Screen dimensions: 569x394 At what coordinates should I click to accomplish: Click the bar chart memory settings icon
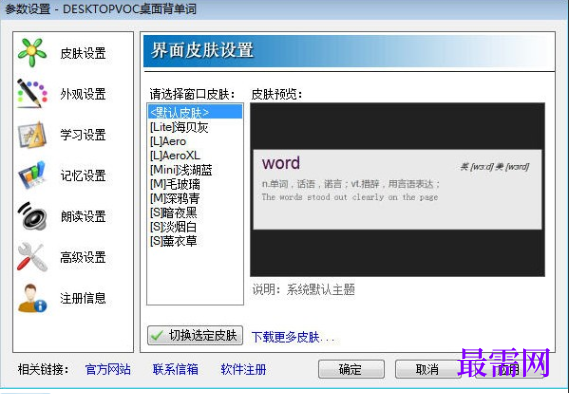click(x=32, y=175)
